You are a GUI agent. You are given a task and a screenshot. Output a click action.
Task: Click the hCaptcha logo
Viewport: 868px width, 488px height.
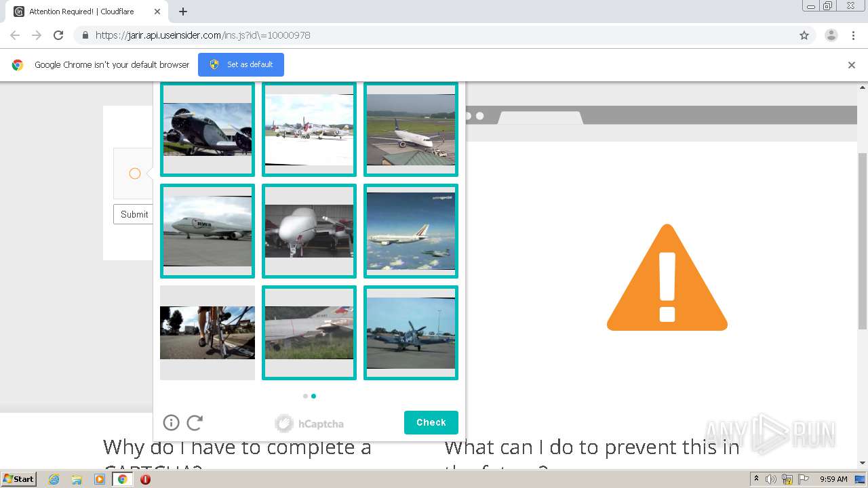click(x=309, y=424)
